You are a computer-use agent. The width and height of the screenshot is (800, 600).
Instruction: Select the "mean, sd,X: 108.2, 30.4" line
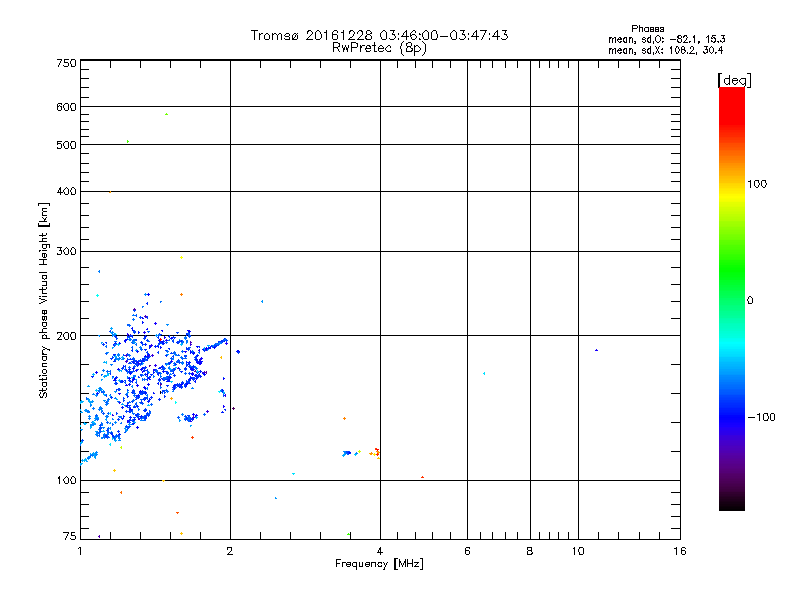(x=665, y=50)
